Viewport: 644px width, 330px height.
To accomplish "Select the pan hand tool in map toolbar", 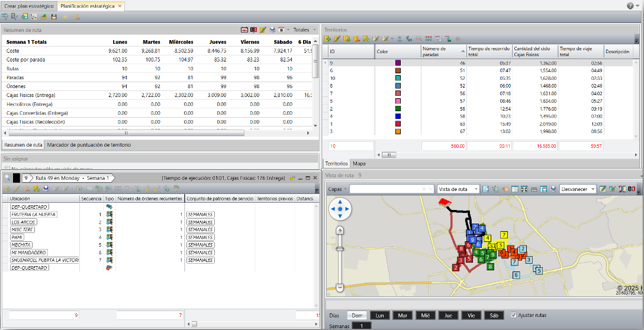I will [x=505, y=189].
